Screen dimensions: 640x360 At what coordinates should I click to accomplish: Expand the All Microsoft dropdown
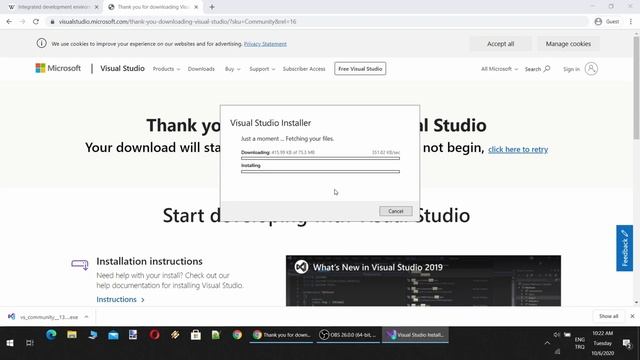click(x=499, y=69)
